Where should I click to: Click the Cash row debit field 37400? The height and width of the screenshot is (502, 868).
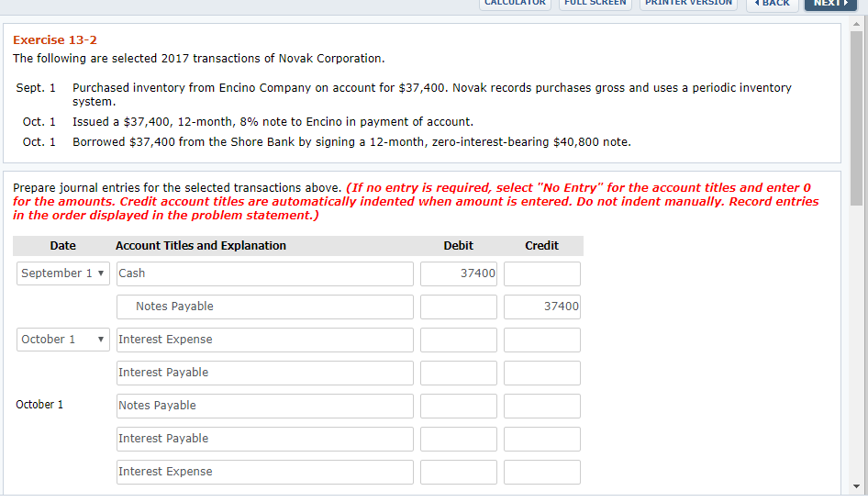(x=459, y=273)
